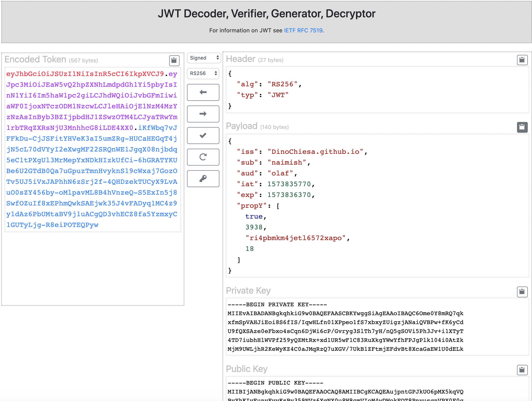The width and height of the screenshot is (532, 401).
Task: Open the IETF RFC 7519 link
Action: (303, 30)
